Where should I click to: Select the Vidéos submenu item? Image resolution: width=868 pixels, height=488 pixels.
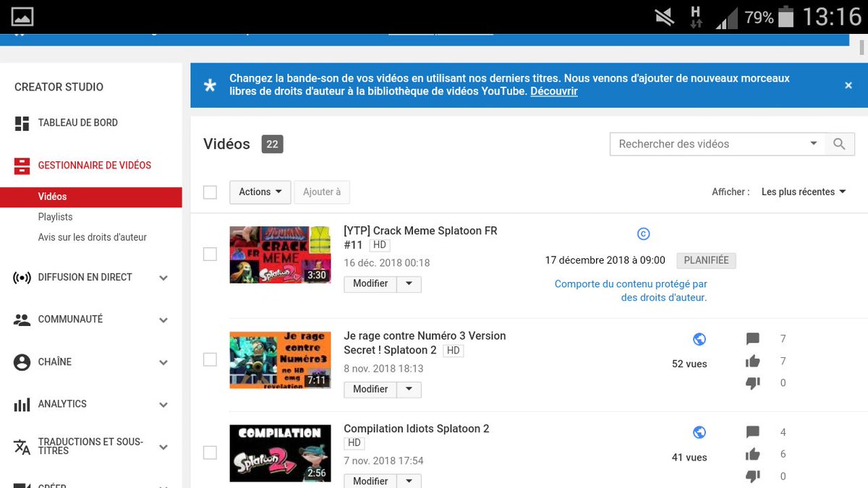(91, 197)
